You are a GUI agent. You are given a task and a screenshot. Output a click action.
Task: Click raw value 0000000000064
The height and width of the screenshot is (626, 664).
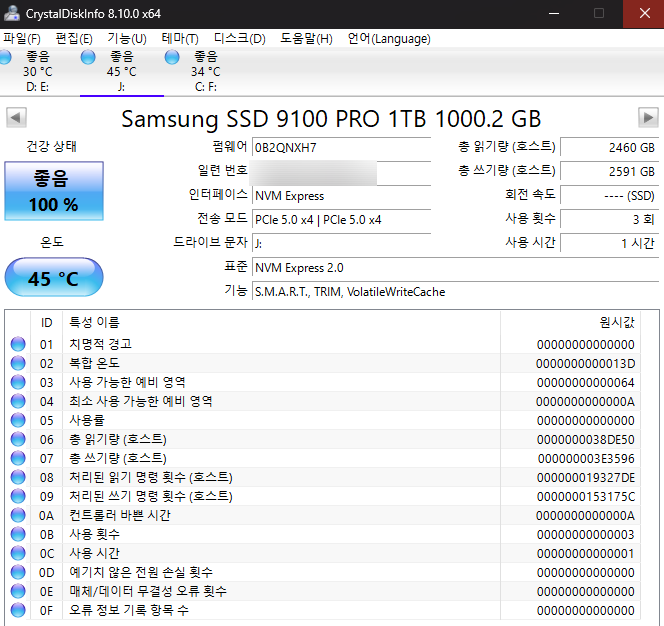(585, 382)
